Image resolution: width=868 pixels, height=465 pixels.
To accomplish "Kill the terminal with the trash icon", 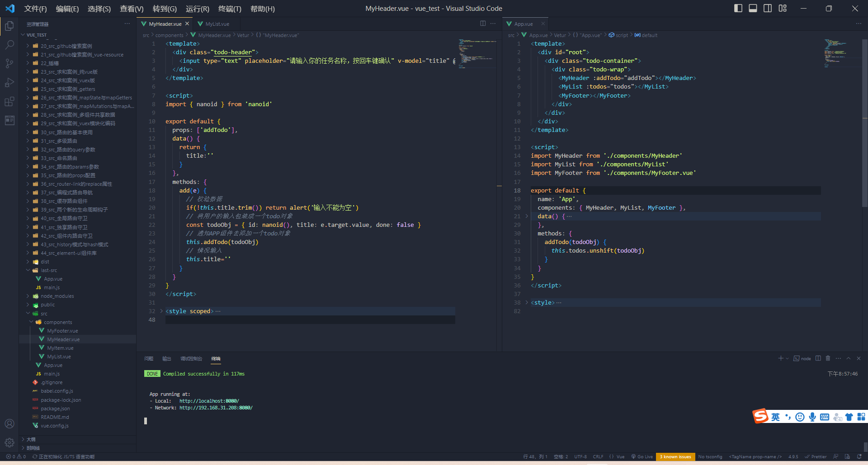I will pos(828,358).
